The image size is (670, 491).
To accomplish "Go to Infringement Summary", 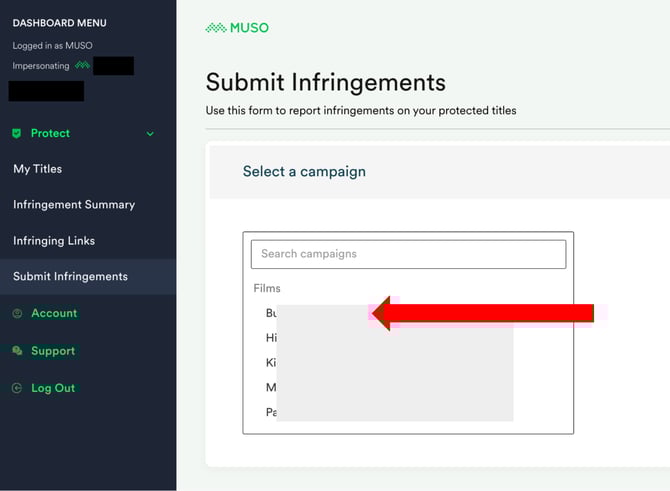I will click(x=73, y=205).
